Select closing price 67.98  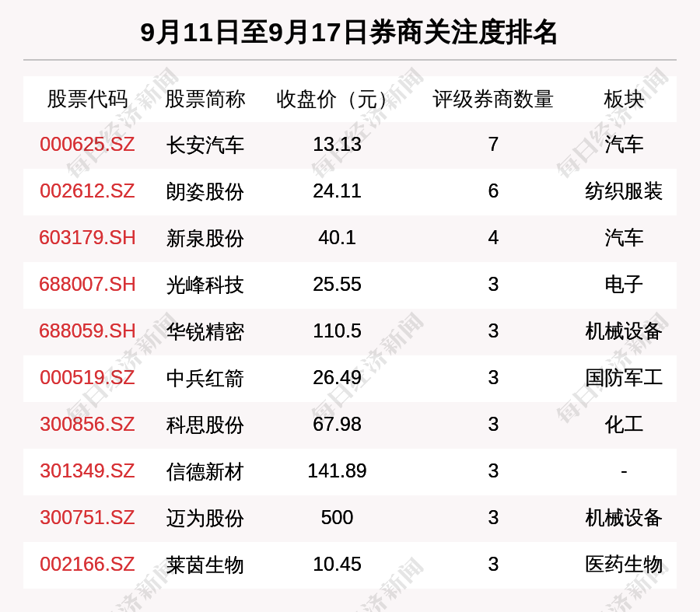pyautogui.click(x=337, y=424)
